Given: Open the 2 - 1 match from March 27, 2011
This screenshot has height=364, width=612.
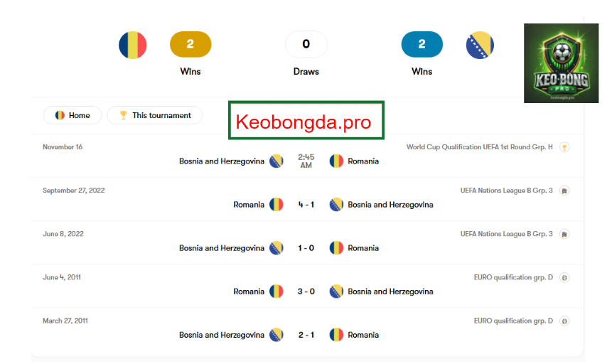Looking at the screenshot, I should tap(306, 335).
